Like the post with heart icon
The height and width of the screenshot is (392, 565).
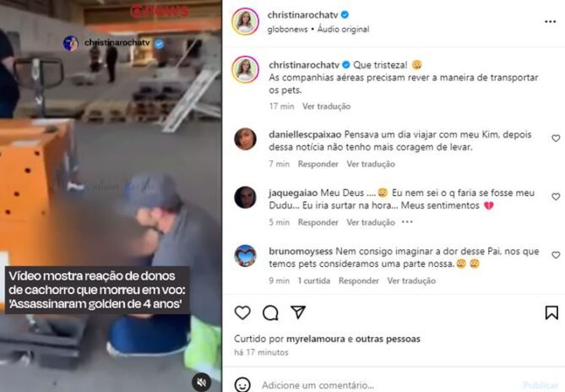coord(242,313)
